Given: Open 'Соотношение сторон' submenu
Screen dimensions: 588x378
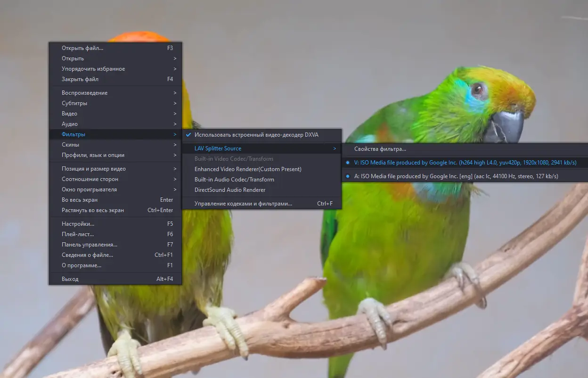Looking at the screenshot, I should point(115,179).
